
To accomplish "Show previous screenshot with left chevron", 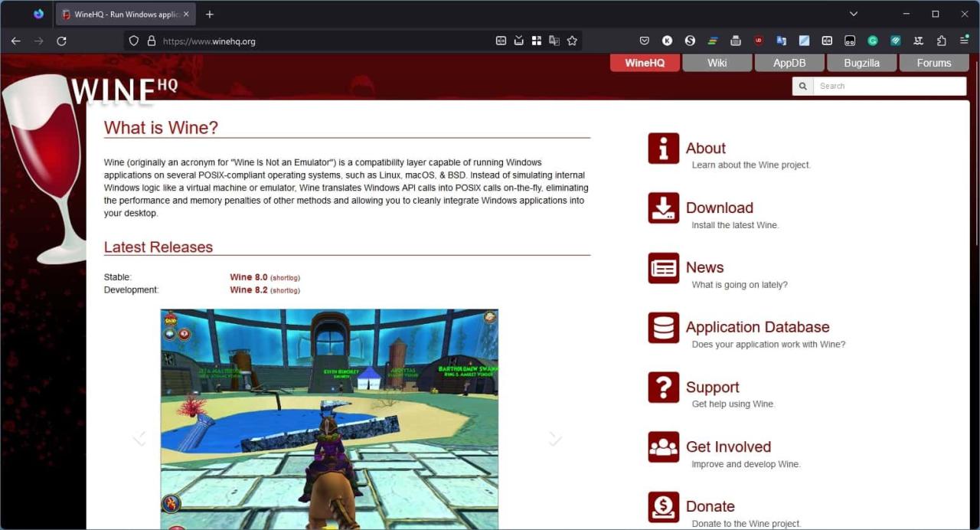I will [x=139, y=438].
